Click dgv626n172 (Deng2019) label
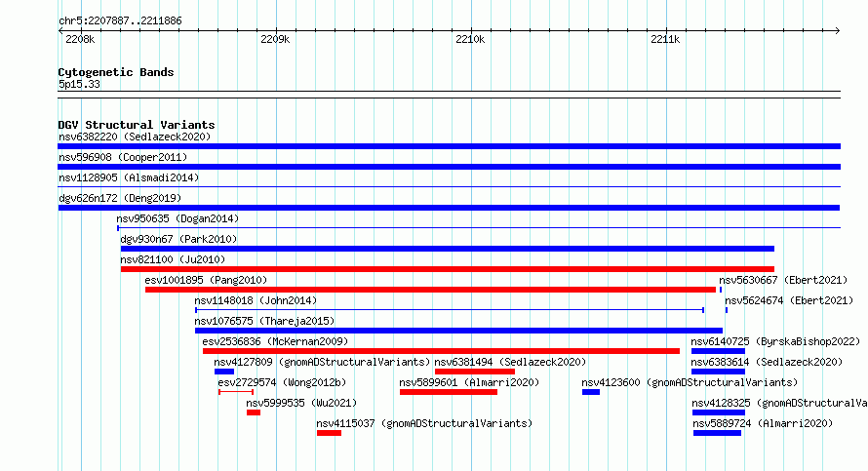The width and height of the screenshot is (868, 471). click(120, 198)
